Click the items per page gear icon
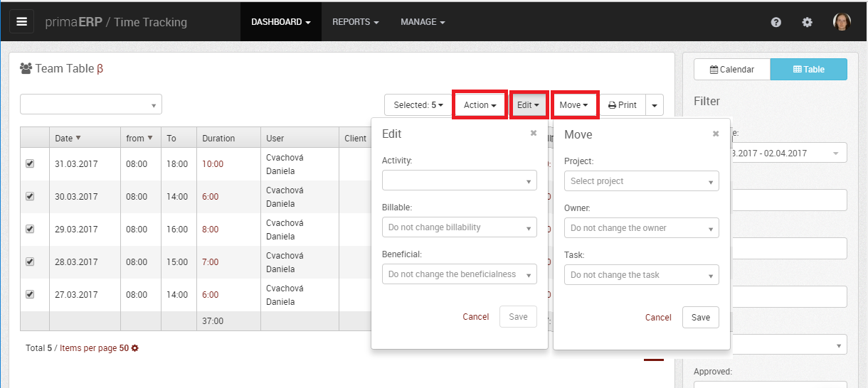The width and height of the screenshot is (868, 388). (134, 348)
